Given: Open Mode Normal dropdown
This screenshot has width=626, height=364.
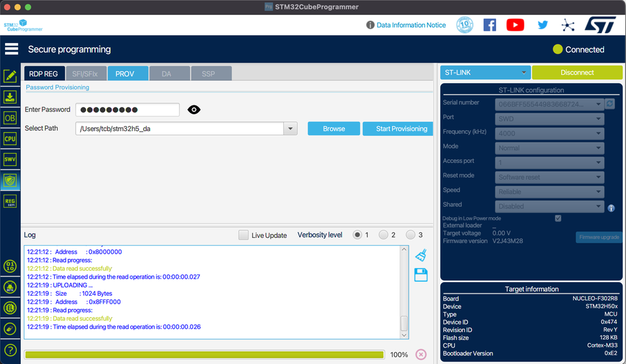Looking at the screenshot, I should tap(549, 148).
